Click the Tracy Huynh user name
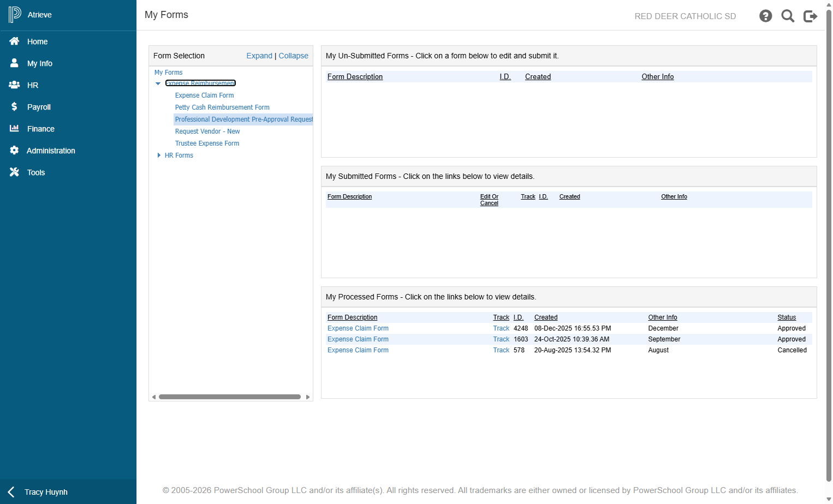Image resolution: width=833 pixels, height=504 pixels. click(x=46, y=492)
